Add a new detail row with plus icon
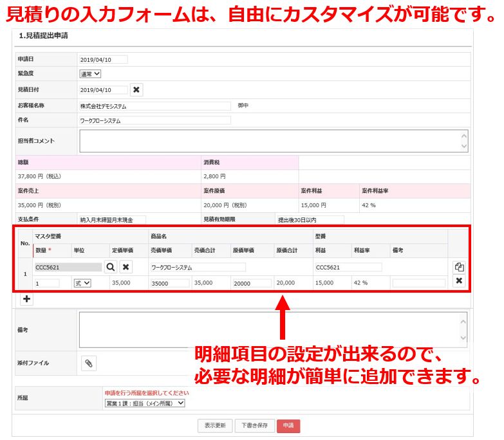The width and height of the screenshot is (504, 440). (x=27, y=299)
